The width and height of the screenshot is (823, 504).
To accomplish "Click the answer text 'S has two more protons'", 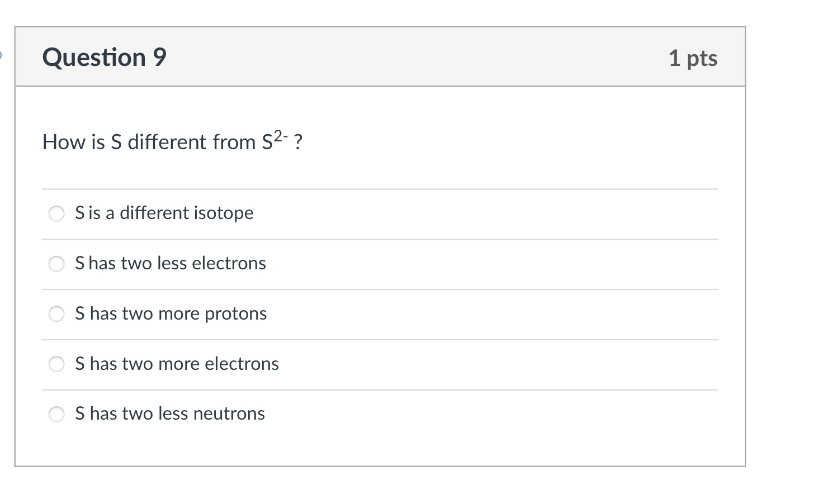I will click(x=171, y=313).
